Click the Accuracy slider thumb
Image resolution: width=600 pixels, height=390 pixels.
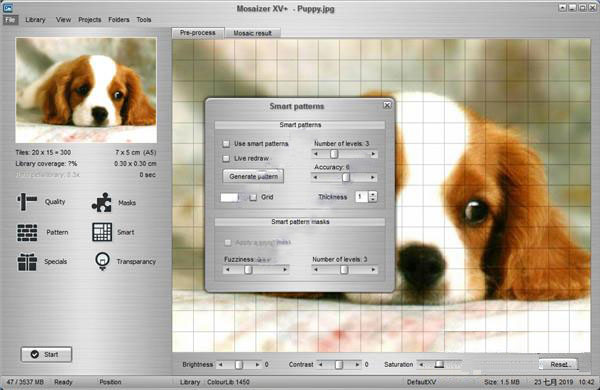[x=346, y=178]
